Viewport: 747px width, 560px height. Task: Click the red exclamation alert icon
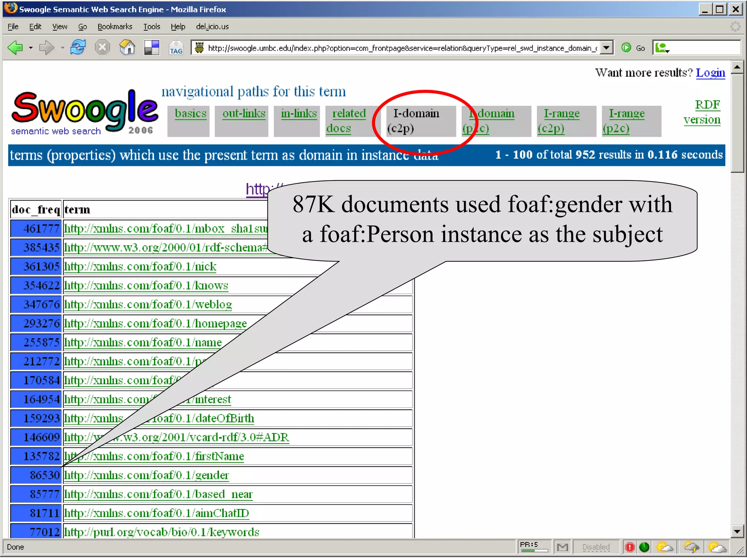click(x=630, y=547)
